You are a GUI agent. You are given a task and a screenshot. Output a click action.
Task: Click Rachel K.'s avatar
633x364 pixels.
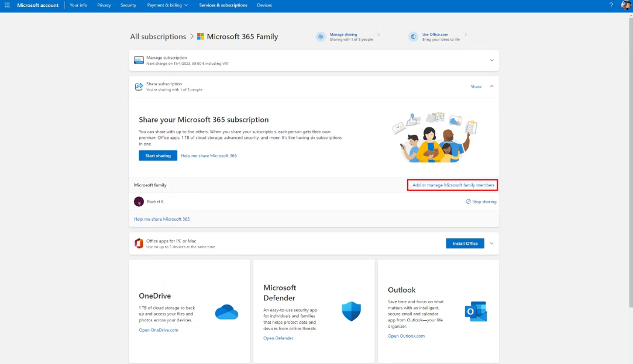[x=139, y=202]
